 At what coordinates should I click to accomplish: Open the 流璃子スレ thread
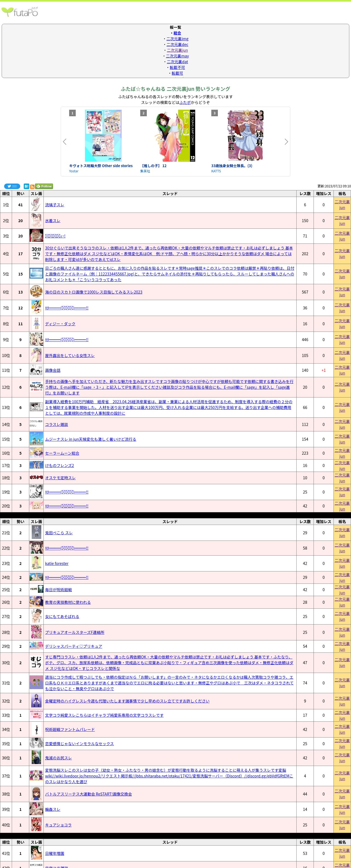pyautogui.click(x=55, y=205)
